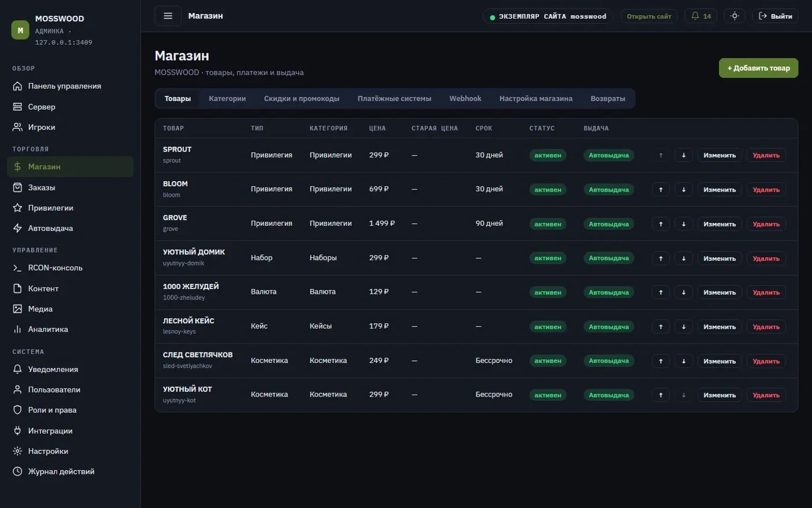Open Журнал действий in sidebar
812x508 pixels.
click(70, 471)
